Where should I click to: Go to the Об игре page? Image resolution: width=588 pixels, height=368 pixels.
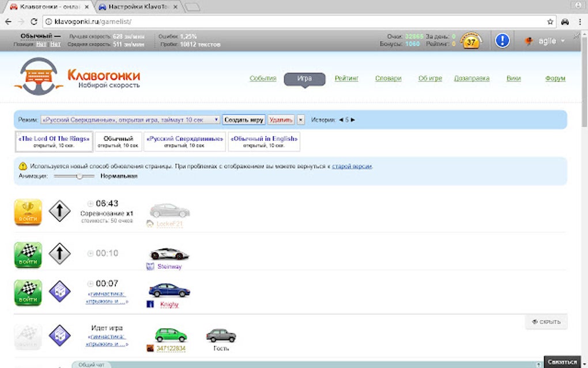[x=430, y=78]
